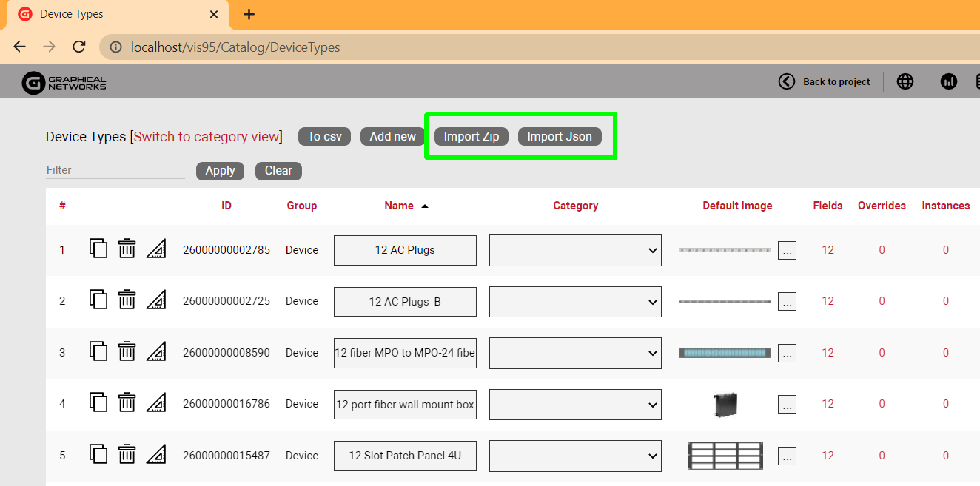Duplicate the 12 Slot Patch Panel 4U row
The image size is (980, 486).
tap(98, 454)
